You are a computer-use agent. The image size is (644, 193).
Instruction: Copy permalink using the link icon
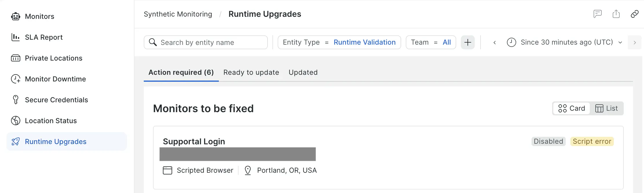pos(634,14)
